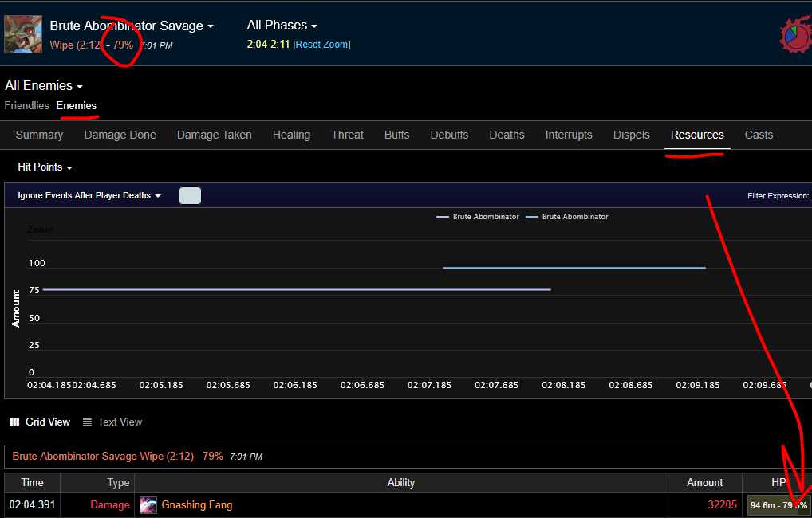
Task: Click the 32205 damage amount
Action: [722, 505]
